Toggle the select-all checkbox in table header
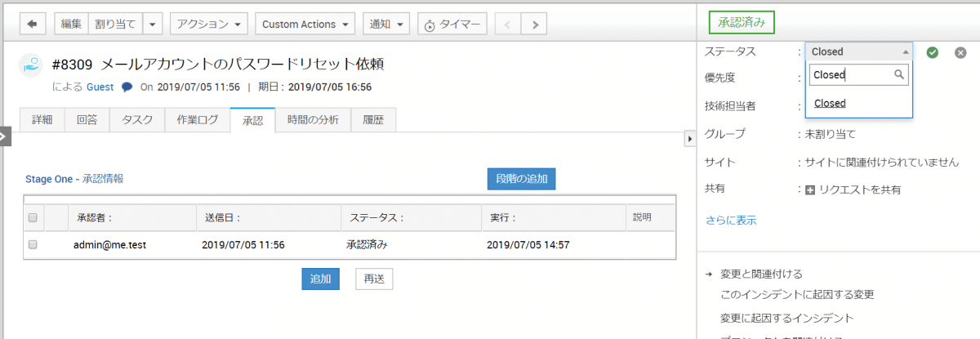Screen dimensions: 980x339 click(33, 217)
